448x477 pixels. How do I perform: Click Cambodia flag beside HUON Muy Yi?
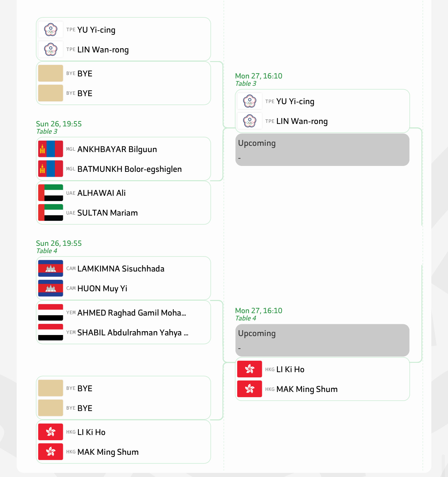[50, 288]
